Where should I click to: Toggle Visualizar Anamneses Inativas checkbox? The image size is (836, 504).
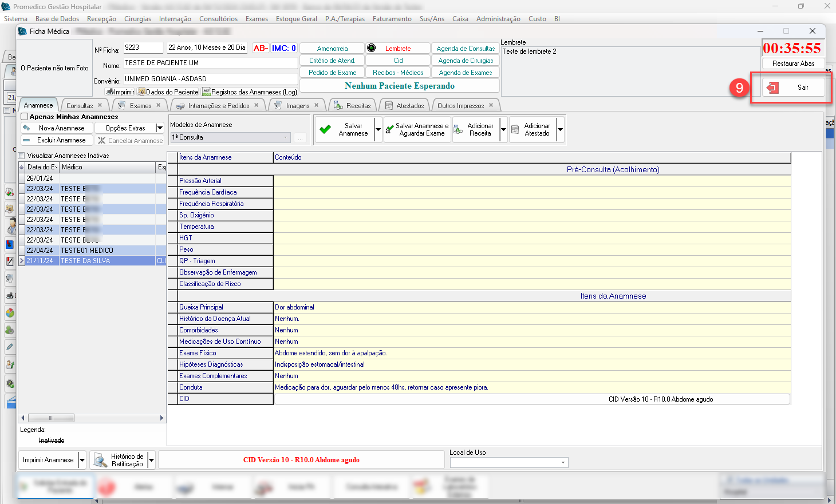(22, 156)
